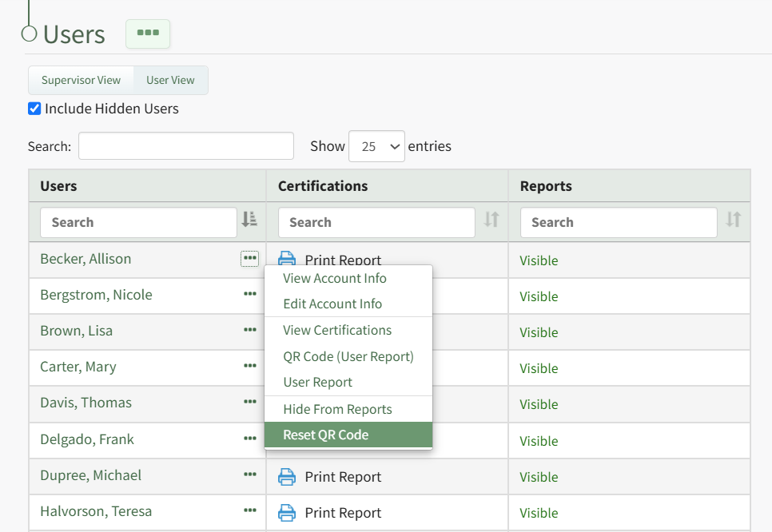Switch to Supervisor View tab
The image size is (772, 532).
click(x=81, y=80)
